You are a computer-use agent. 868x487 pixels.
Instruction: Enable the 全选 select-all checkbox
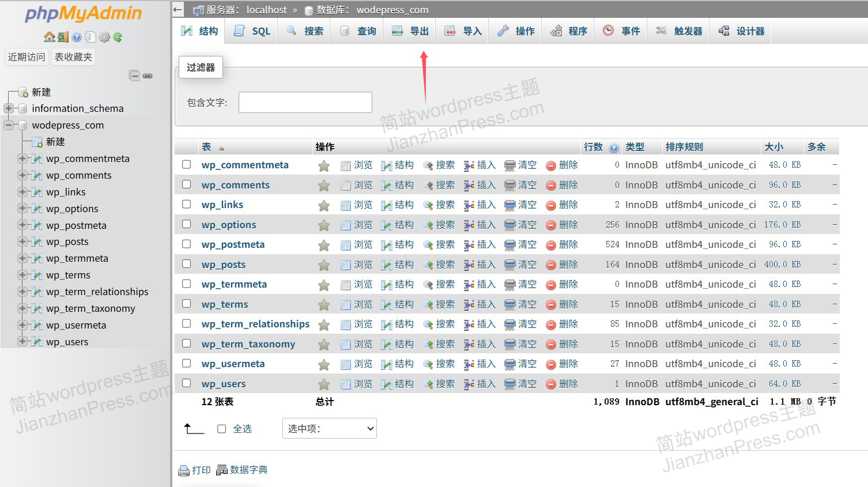(x=221, y=429)
